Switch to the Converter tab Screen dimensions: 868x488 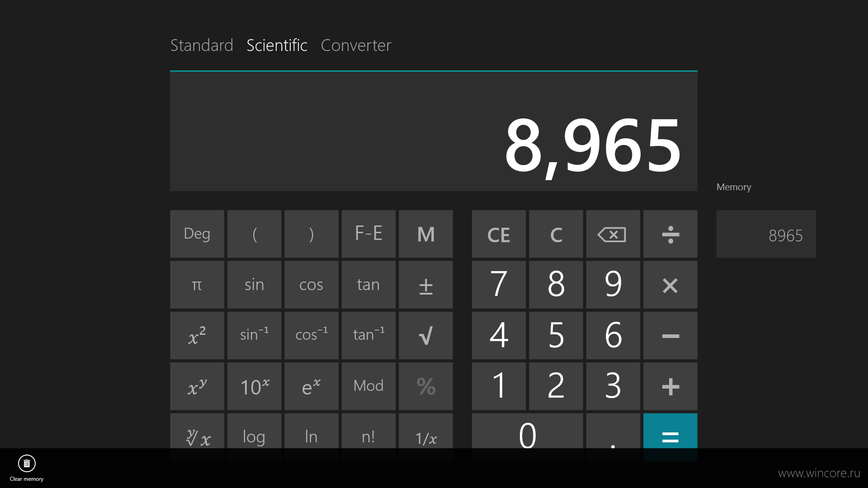click(x=356, y=45)
